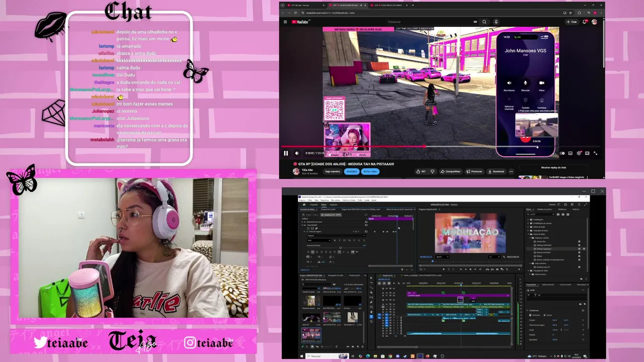
Task: Click the Chrome address bar
Action: click(x=433, y=13)
